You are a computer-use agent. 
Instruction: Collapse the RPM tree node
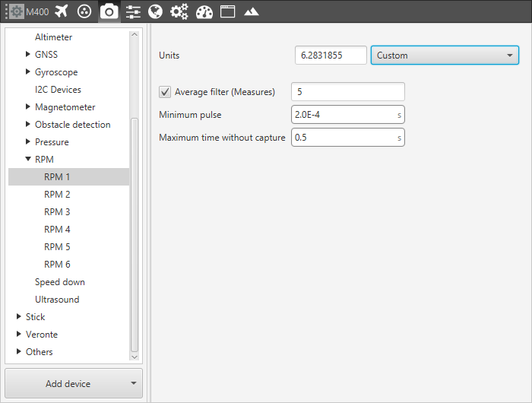pos(28,159)
